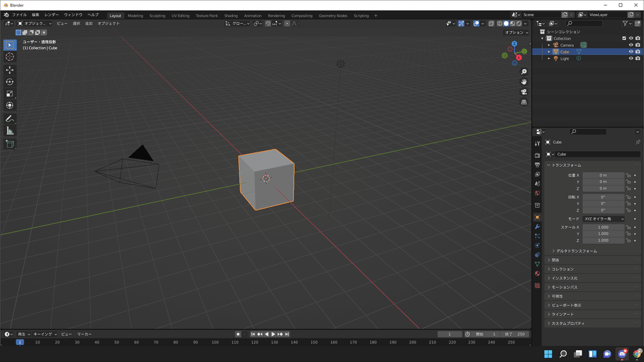Viewport: 644px width, 362px height.
Task: Open the viewport 追加 menu
Action: [x=89, y=24]
